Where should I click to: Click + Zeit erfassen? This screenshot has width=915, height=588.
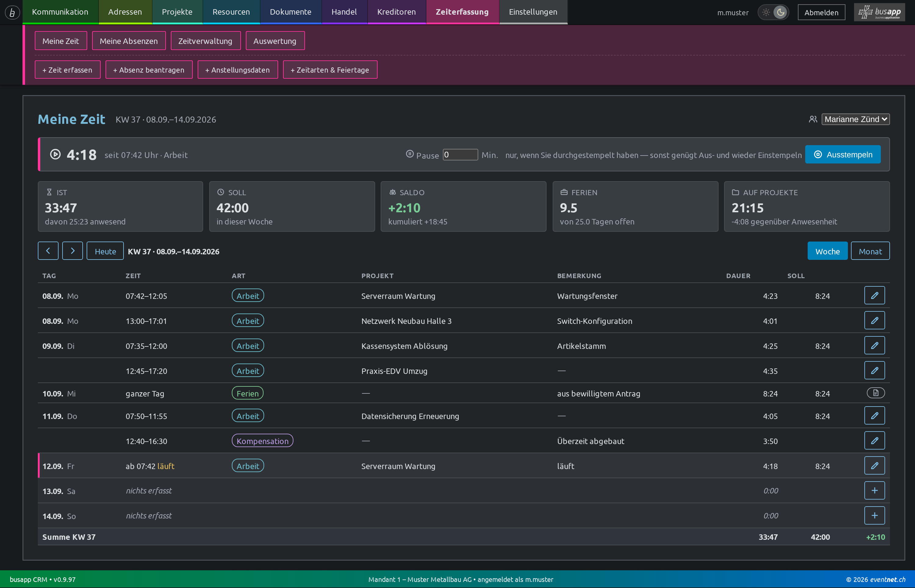[67, 70]
